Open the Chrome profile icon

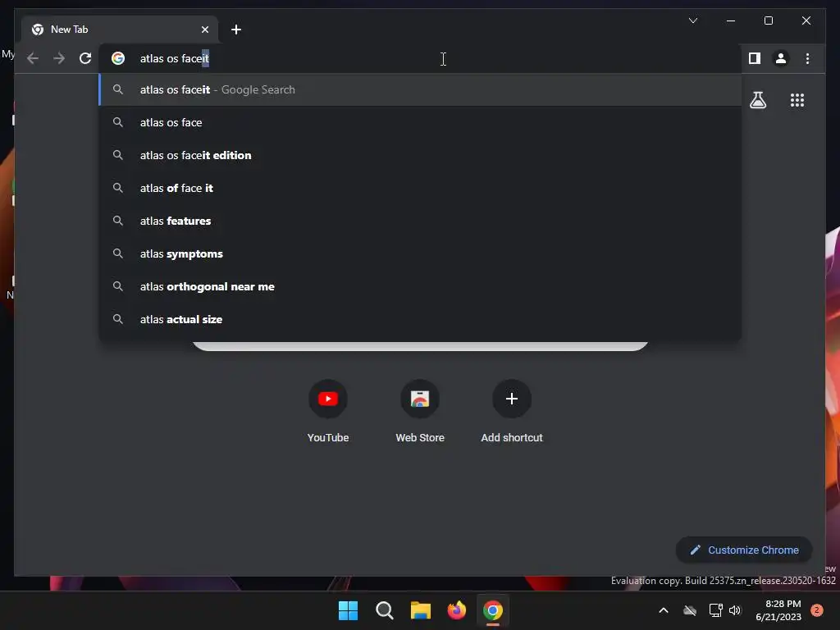coord(781,58)
